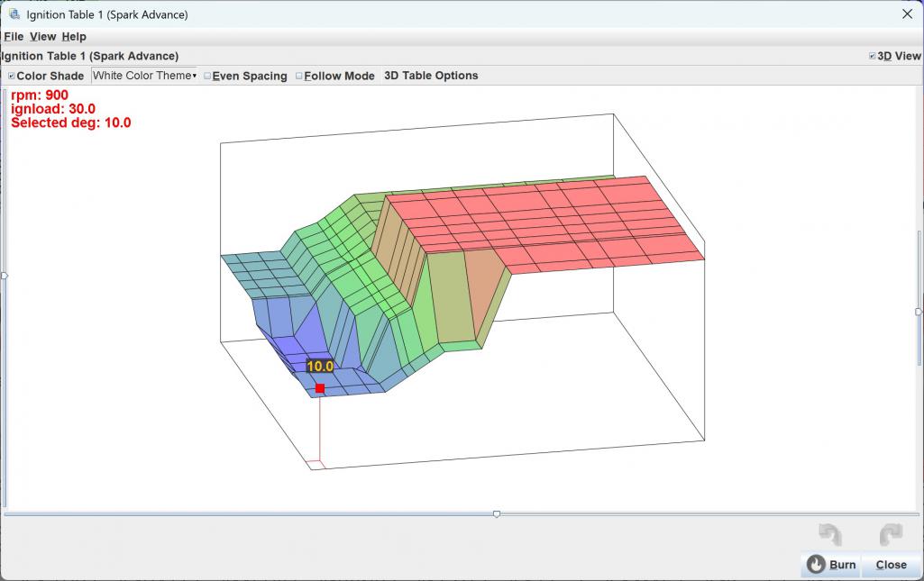This screenshot has width=924, height=581.
Task: Click the 10.0 value label on graph
Action: coord(320,366)
